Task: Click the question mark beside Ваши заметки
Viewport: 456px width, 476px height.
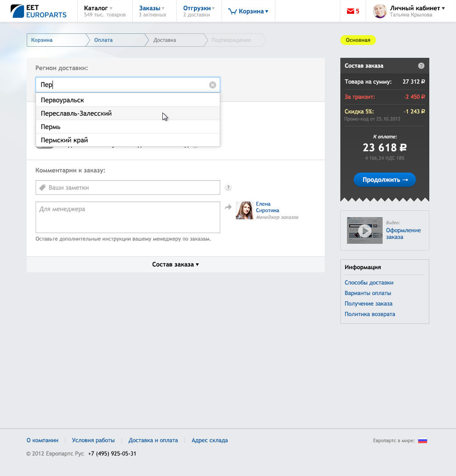Action: [228, 188]
